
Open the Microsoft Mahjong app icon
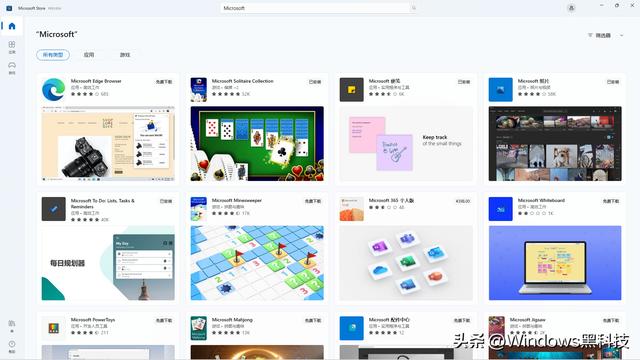[198, 328]
